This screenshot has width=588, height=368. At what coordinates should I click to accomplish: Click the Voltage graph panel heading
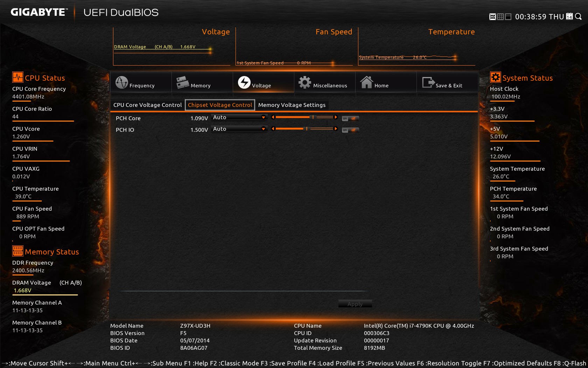click(216, 32)
